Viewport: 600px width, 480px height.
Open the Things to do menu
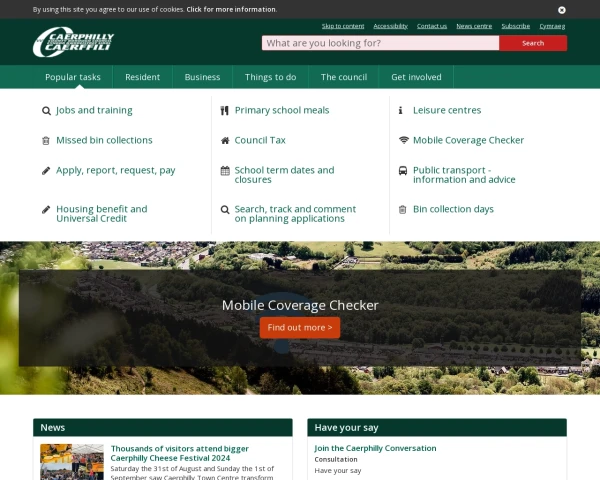270,77
